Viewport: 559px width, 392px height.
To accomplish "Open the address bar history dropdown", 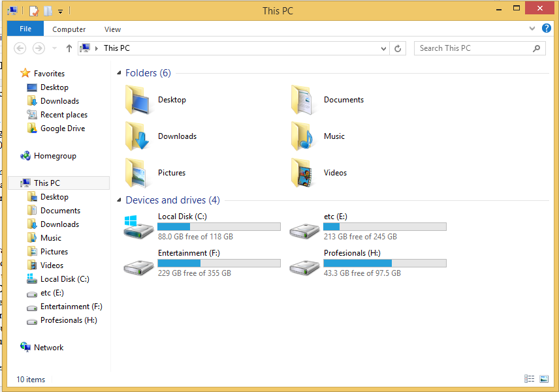I will coord(383,48).
